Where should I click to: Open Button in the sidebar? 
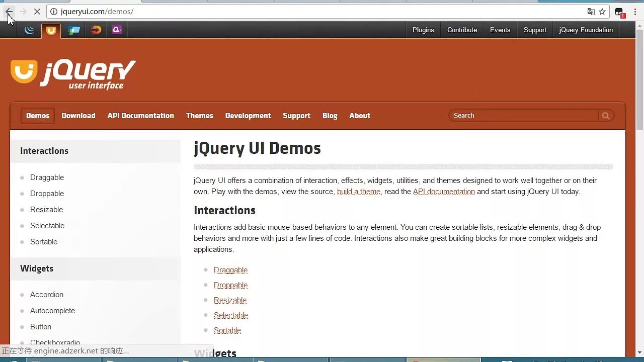pyautogui.click(x=41, y=327)
